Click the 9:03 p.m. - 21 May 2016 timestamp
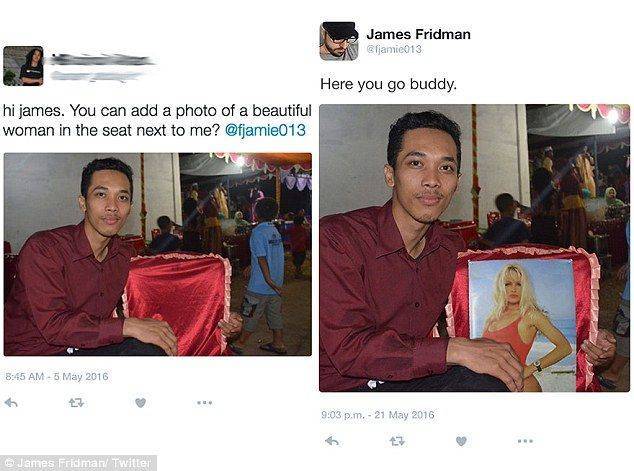The width and height of the screenshot is (634, 471). (378, 415)
